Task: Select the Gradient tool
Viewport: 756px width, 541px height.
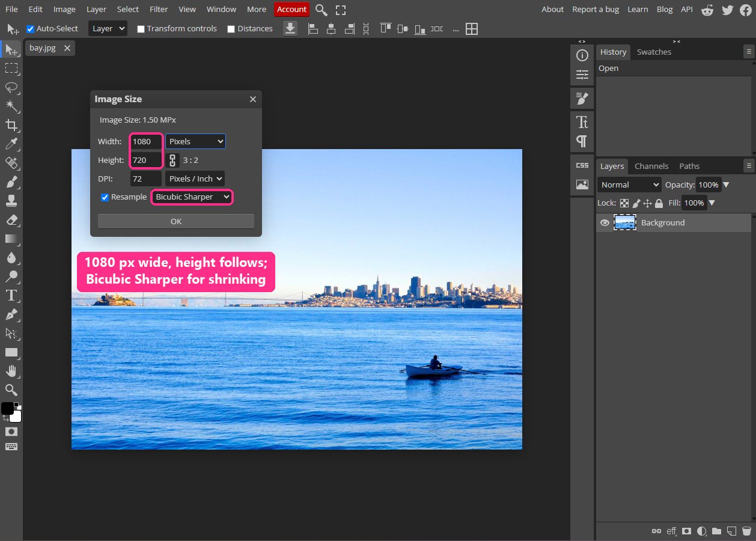Action: click(11, 239)
